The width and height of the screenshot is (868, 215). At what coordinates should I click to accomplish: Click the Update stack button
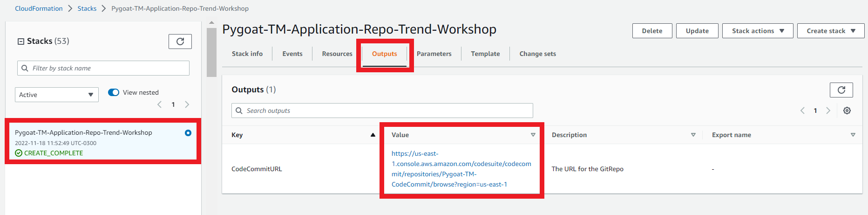(x=697, y=31)
